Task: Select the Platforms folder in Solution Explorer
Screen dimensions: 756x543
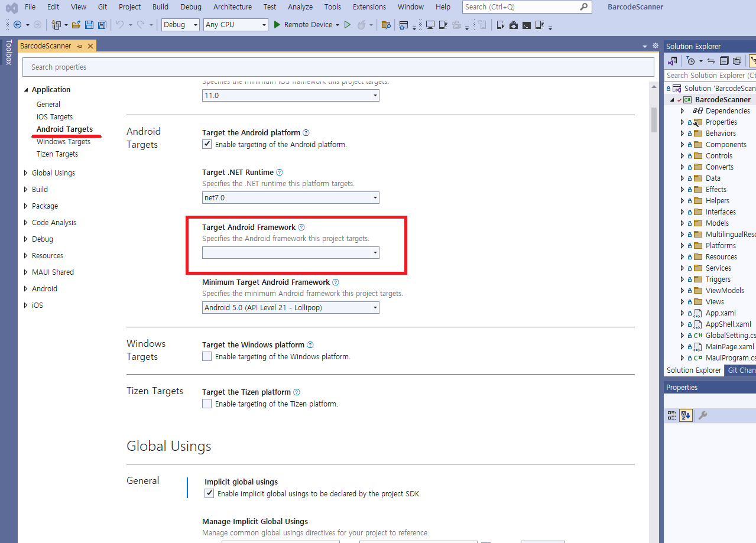Action: (721, 246)
